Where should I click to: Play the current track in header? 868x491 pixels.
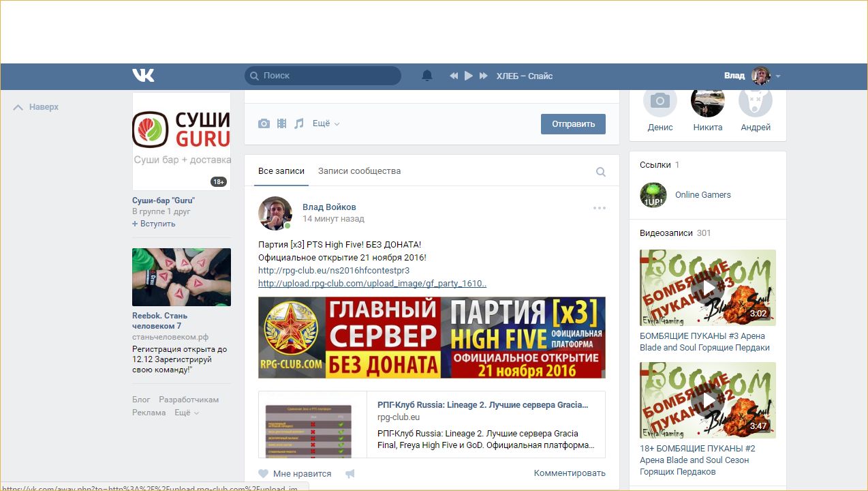469,76
